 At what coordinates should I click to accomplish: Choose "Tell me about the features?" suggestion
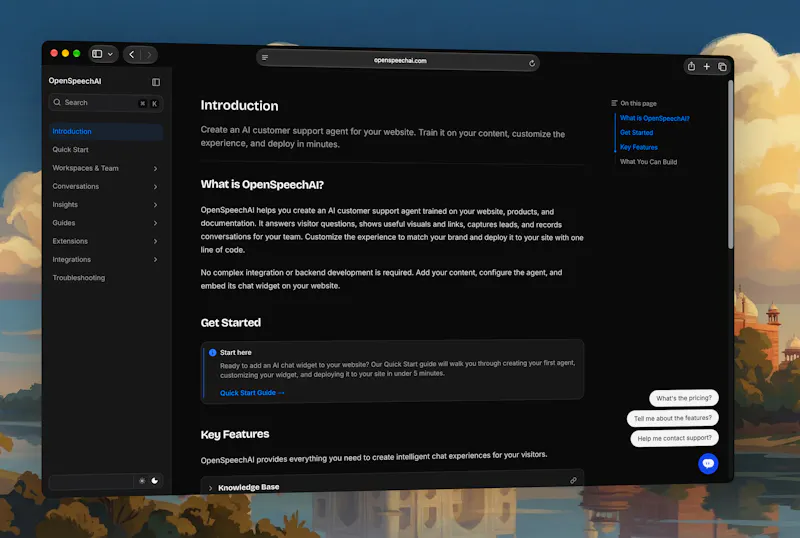click(x=672, y=418)
